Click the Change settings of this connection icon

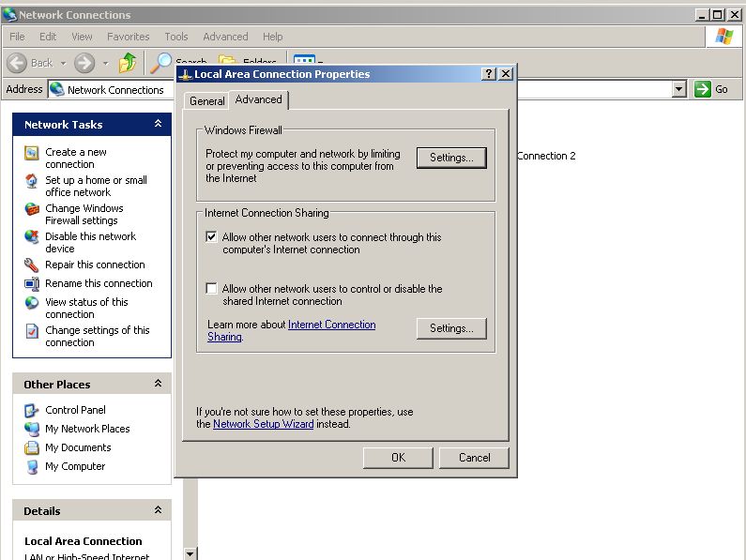31,331
